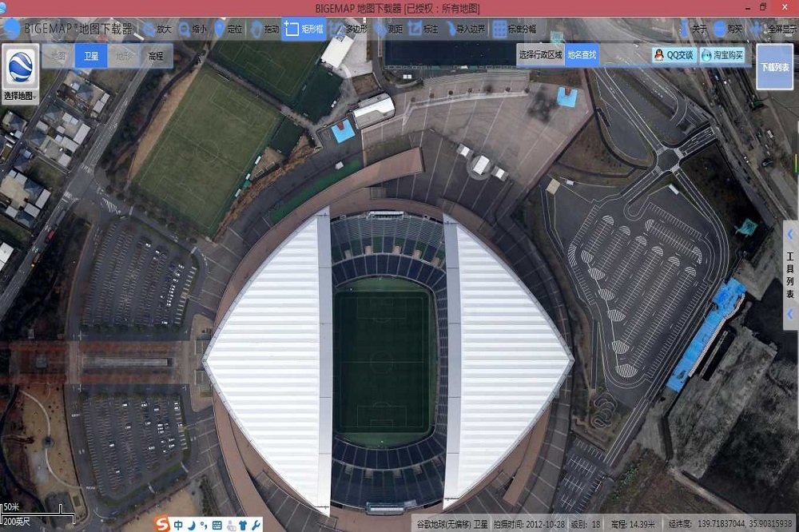Click the lower arrow of 工具列表 panel
Screen dimensions: 799x532
(x=790, y=314)
